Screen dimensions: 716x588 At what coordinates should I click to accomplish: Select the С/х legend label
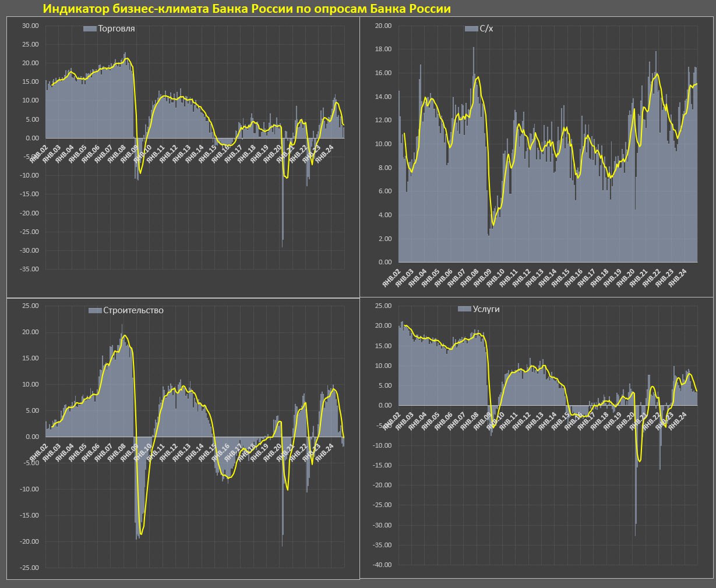486,29
